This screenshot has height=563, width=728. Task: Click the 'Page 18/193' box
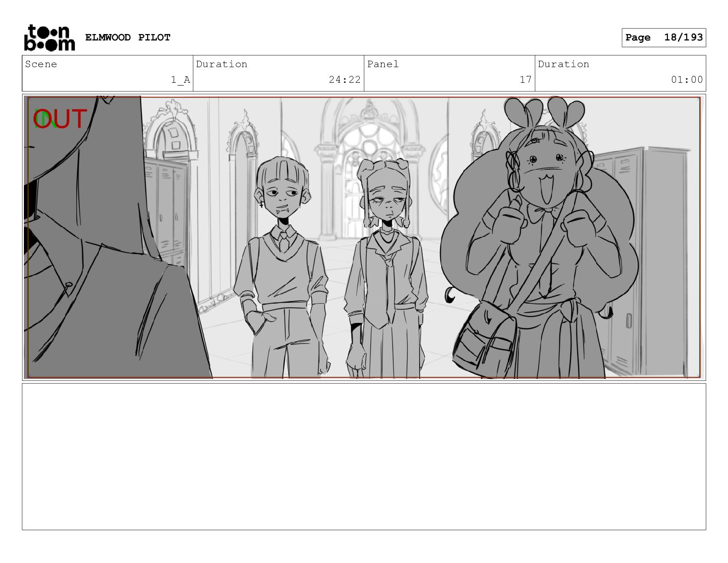click(664, 37)
